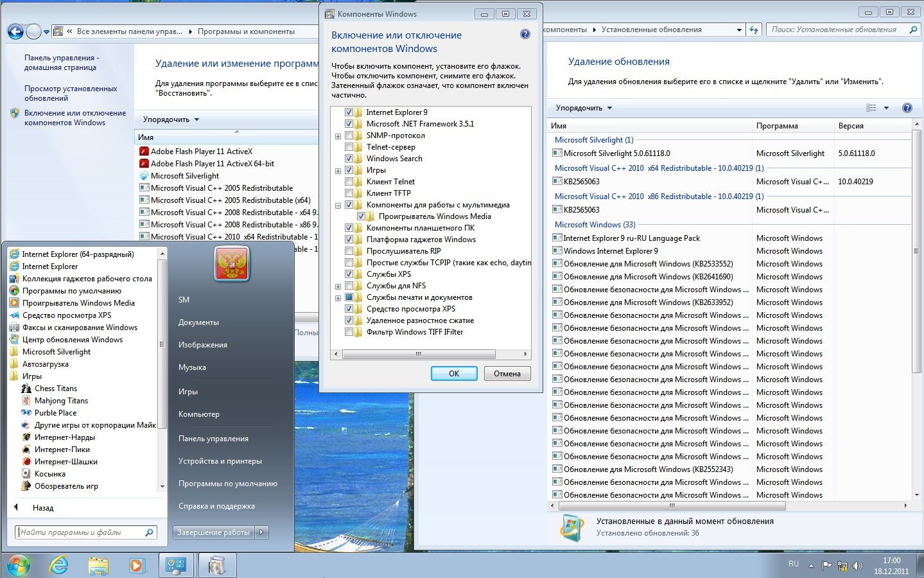Click the back arrow in Programs and Features window
Image resolution: width=924 pixels, height=578 pixels.
(15, 31)
